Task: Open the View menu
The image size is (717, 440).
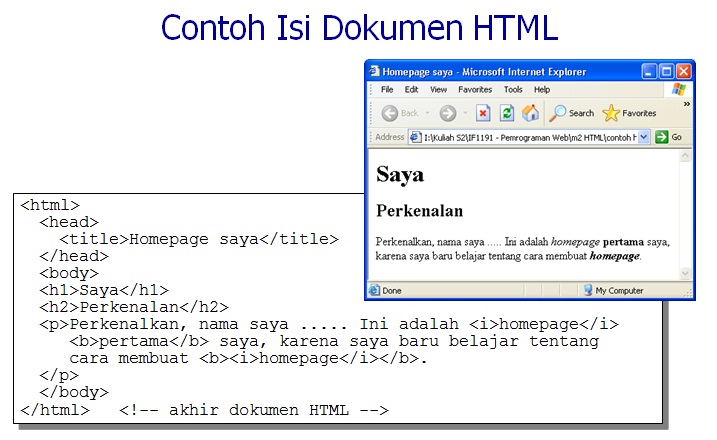Action: click(x=438, y=90)
